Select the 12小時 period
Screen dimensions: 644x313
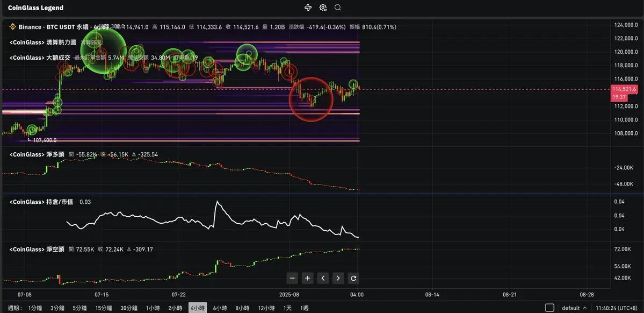[266, 308]
